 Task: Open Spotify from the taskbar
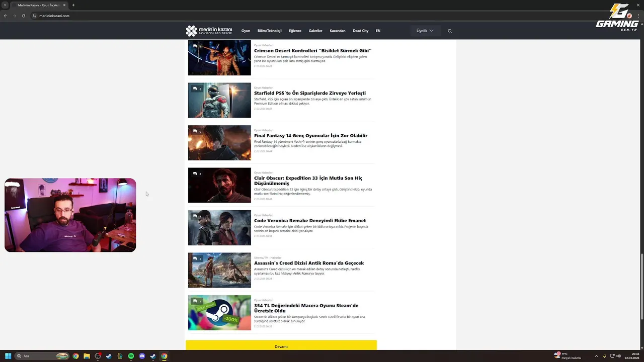point(131,356)
